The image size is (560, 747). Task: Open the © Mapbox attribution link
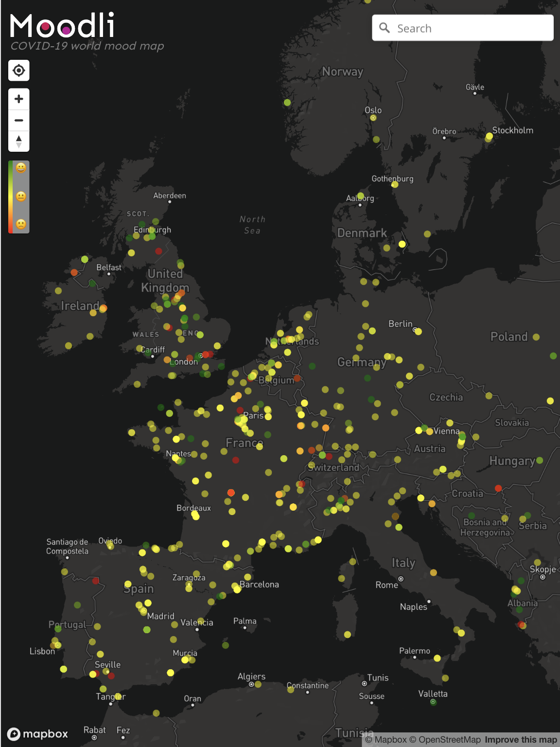click(386, 740)
